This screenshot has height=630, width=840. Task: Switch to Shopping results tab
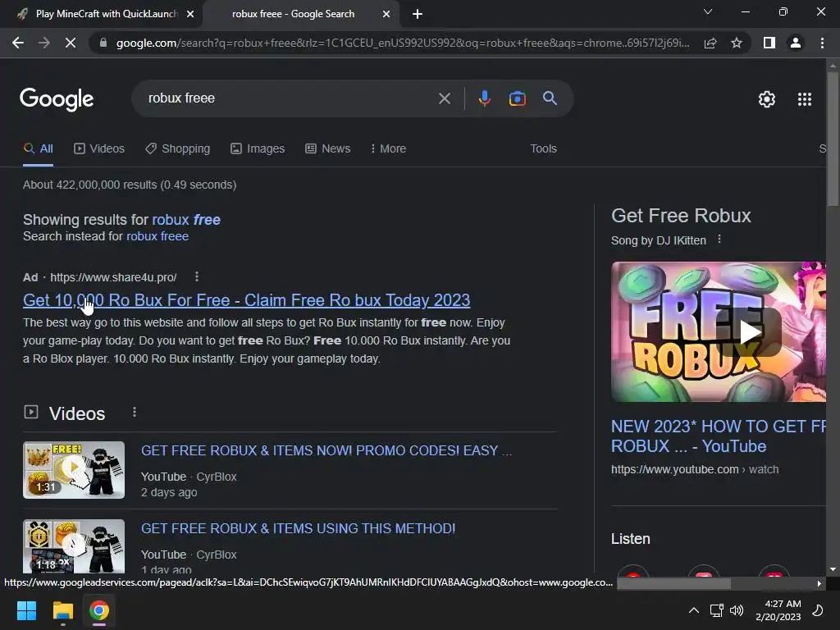tap(177, 149)
